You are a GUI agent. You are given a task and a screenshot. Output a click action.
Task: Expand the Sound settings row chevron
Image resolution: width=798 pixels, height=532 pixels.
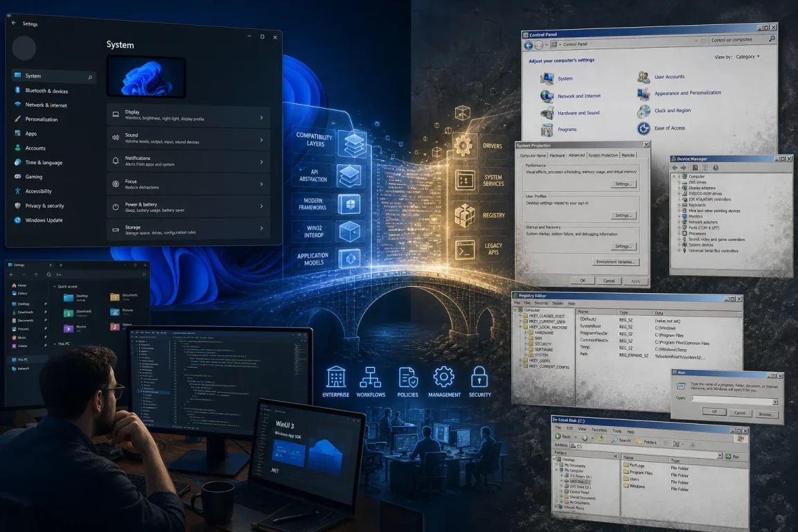click(262, 139)
